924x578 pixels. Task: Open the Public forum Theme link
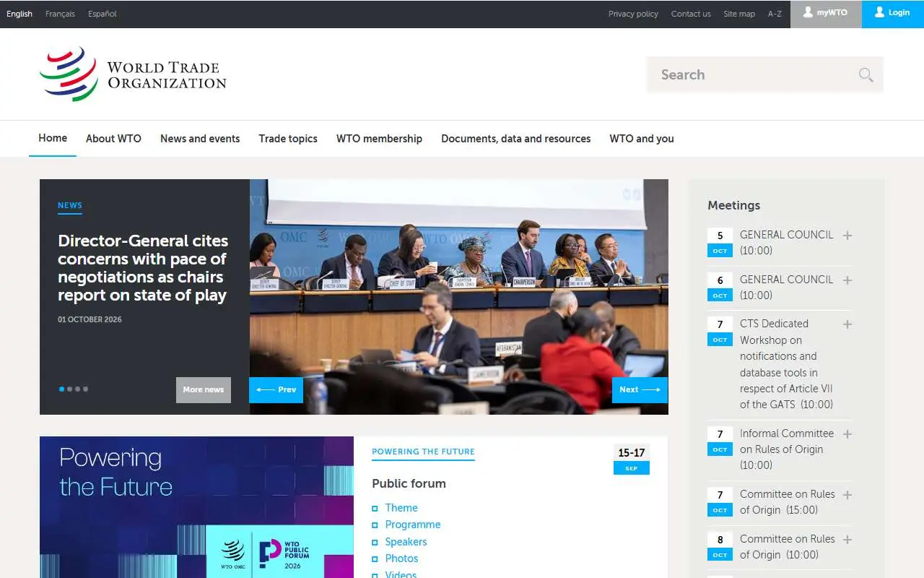401,508
